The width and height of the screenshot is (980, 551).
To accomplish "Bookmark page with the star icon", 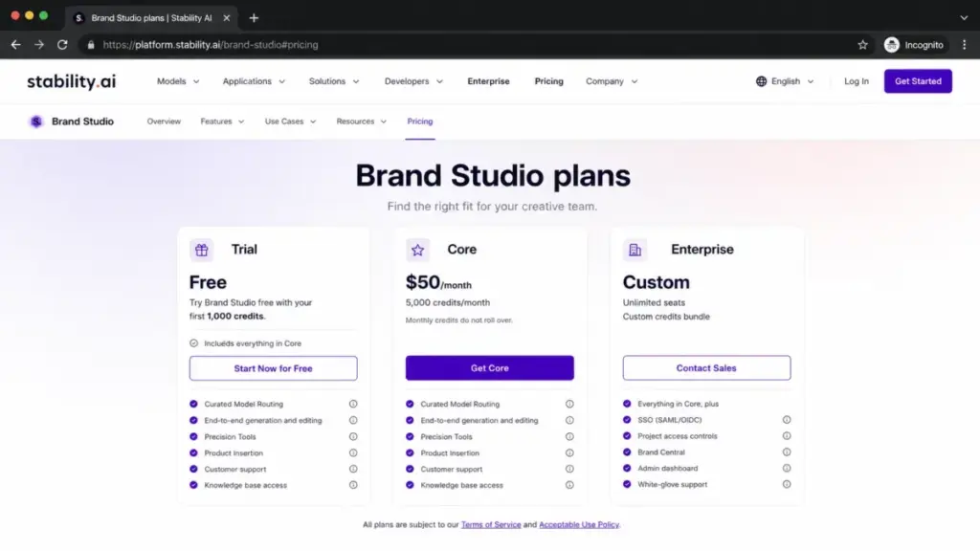I will point(862,45).
